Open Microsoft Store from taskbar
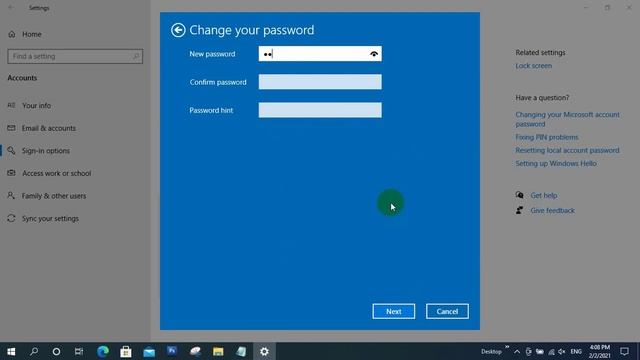 126,351
